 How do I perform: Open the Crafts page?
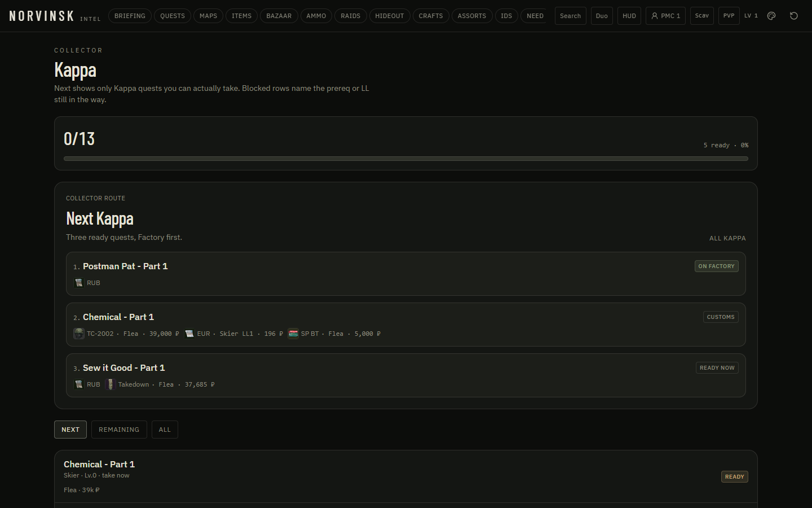point(431,16)
